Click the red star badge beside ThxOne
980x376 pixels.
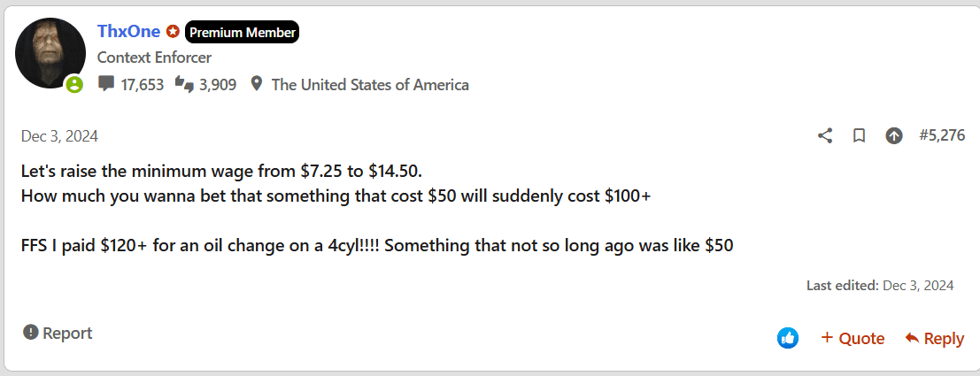tap(173, 33)
